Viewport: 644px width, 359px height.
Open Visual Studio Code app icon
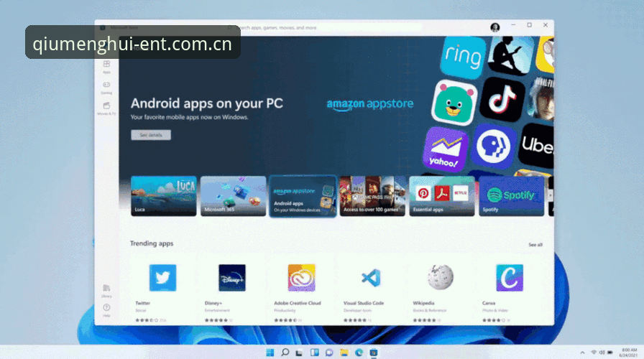click(371, 278)
